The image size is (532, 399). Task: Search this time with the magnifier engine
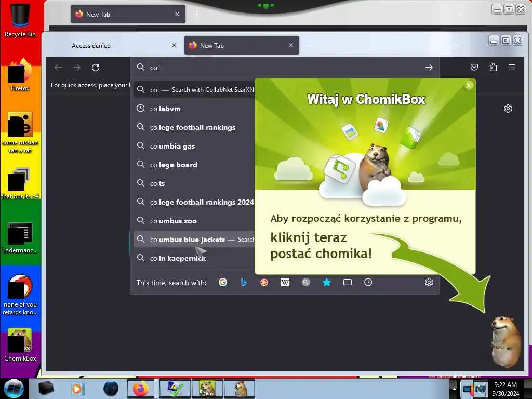(x=305, y=282)
